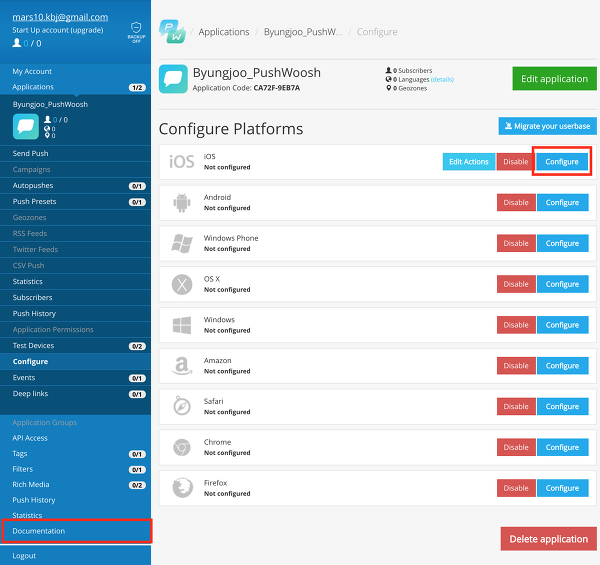
Task: Open Test Devices in the sidebar
Action: coord(75,346)
